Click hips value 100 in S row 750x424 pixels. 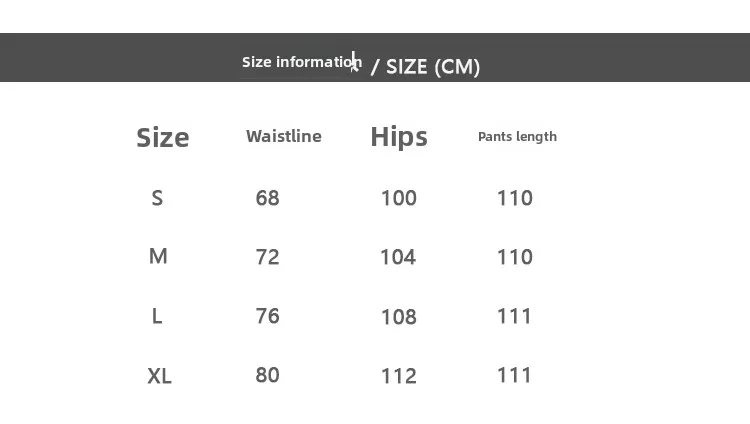click(x=399, y=198)
